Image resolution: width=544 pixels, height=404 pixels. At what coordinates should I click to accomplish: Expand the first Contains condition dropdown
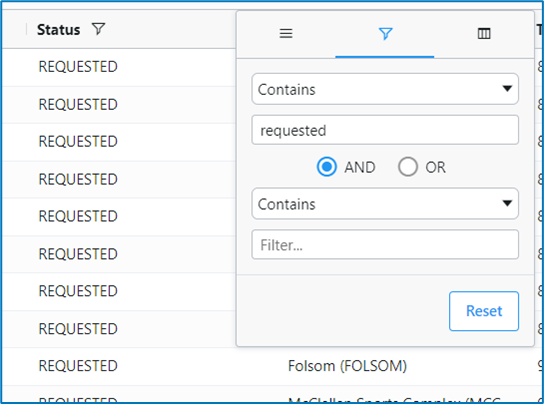click(x=385, y=89)
